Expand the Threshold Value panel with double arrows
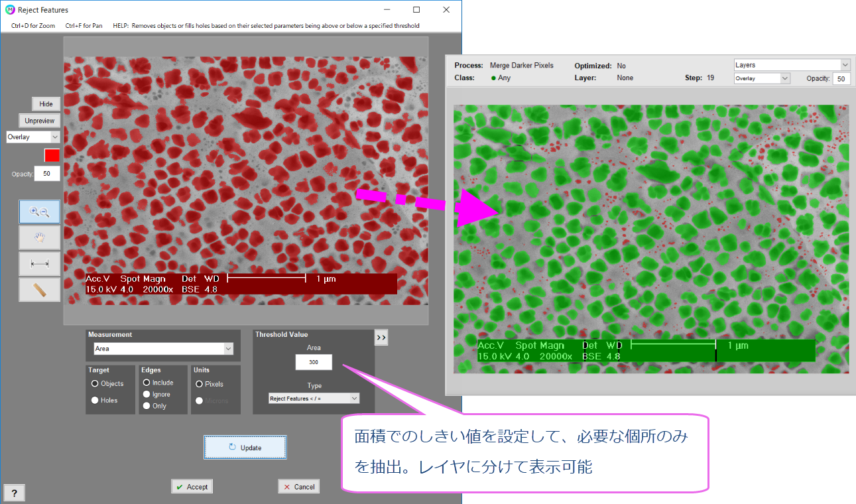Image resolution: width=856 pixels, height=504 pixels. [381, 338]
